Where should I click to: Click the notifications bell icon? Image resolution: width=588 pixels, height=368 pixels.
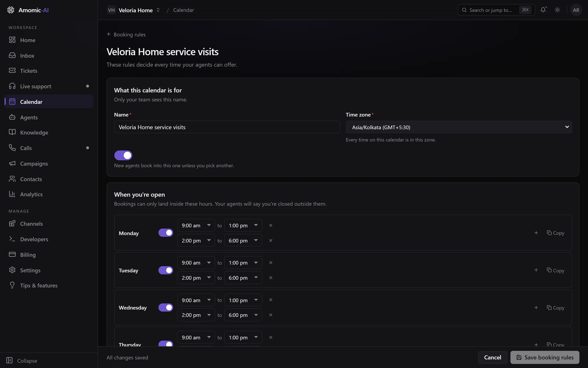tap(543, 10)
